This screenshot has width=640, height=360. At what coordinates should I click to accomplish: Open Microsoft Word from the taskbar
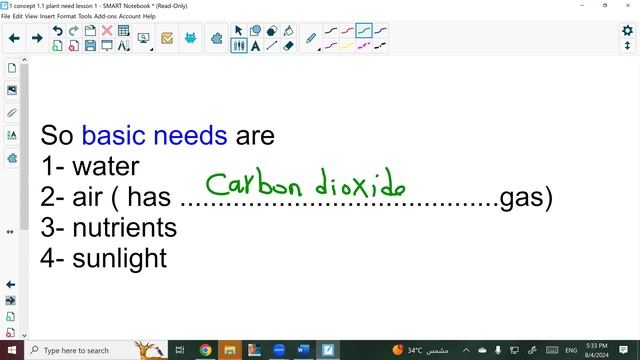tap(303, 350)
